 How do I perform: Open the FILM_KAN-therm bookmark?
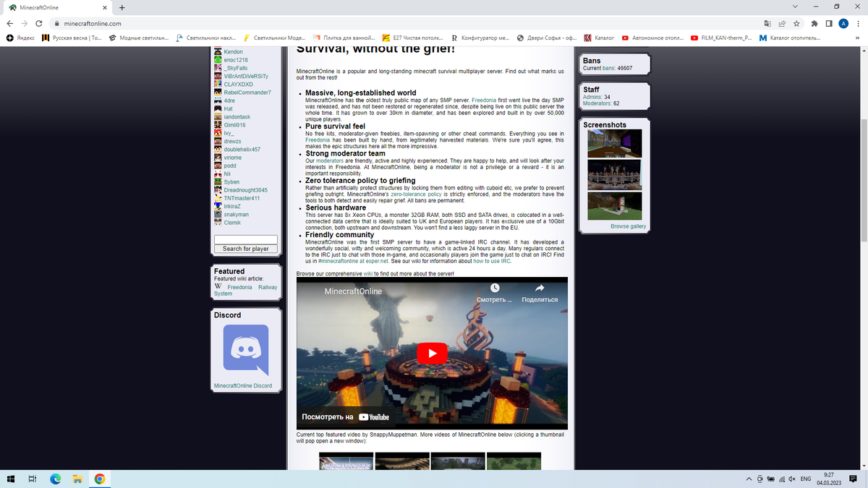pos(721,38)
